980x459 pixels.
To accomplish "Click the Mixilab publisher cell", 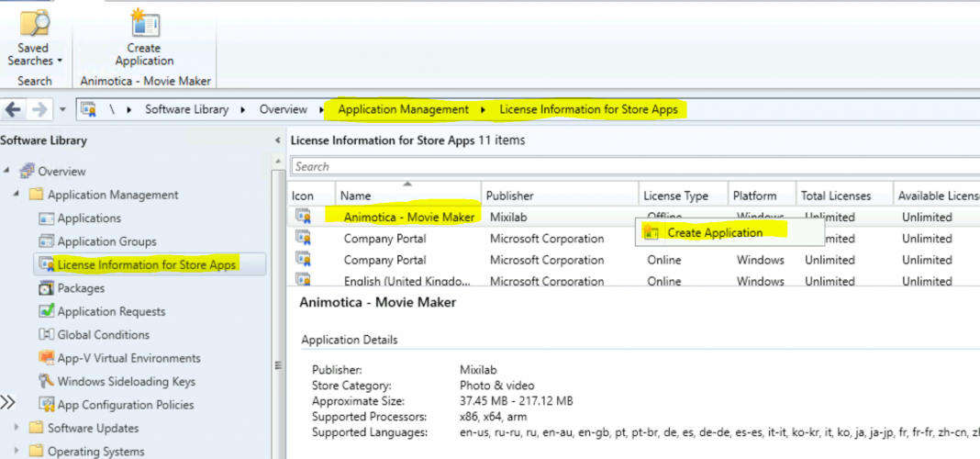I will coord(508,217).
